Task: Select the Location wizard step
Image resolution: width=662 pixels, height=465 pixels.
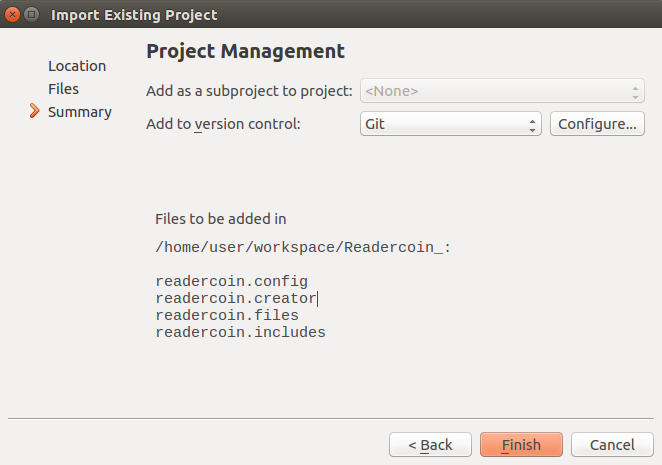Action: 77,66
